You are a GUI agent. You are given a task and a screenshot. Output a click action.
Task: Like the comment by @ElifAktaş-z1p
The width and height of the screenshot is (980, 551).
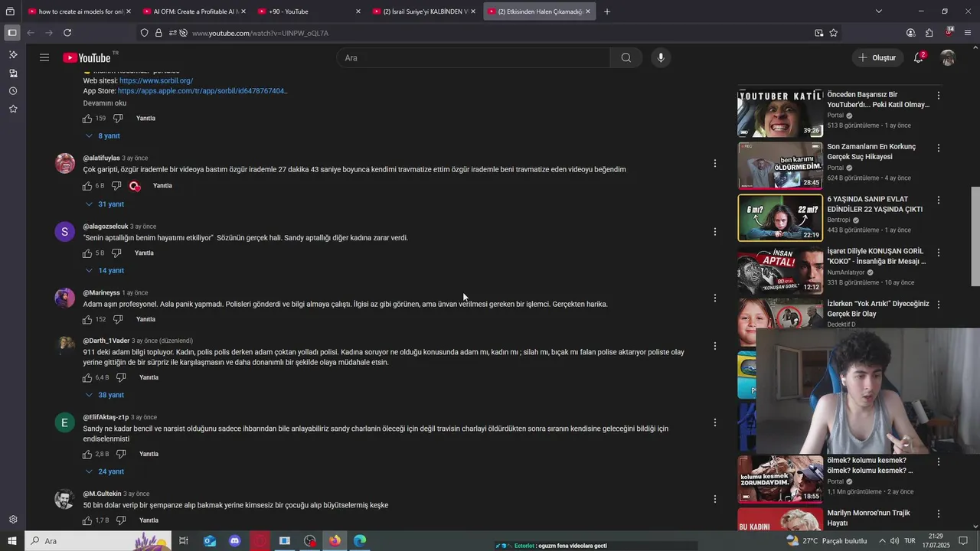[x=87, y=454]
